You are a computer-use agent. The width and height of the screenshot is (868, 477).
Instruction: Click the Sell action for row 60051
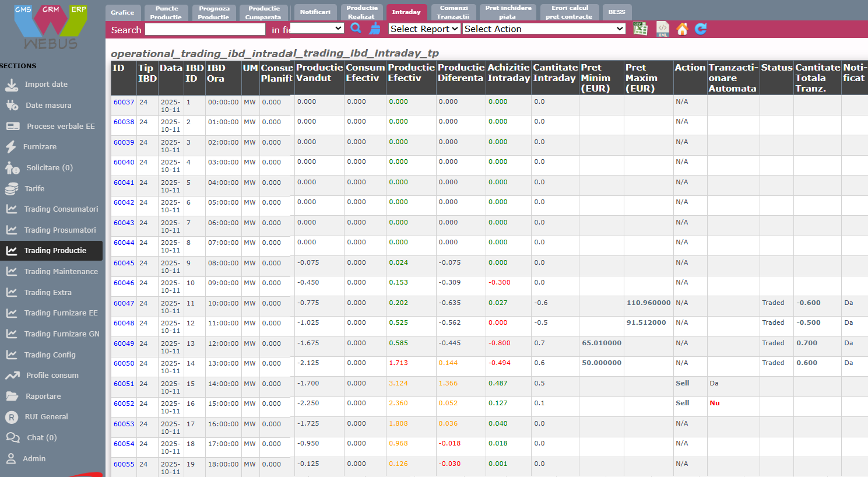point(682,383)
